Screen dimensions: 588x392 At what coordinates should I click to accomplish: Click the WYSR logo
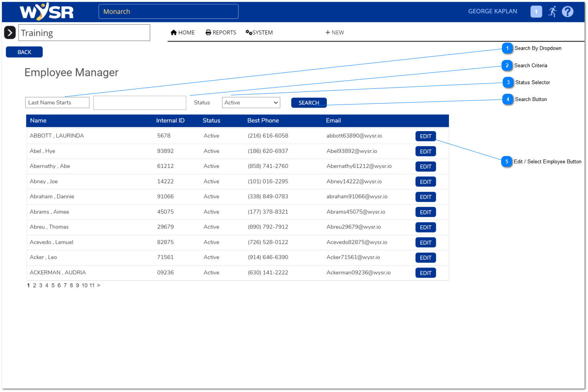(x=46, y=12)
